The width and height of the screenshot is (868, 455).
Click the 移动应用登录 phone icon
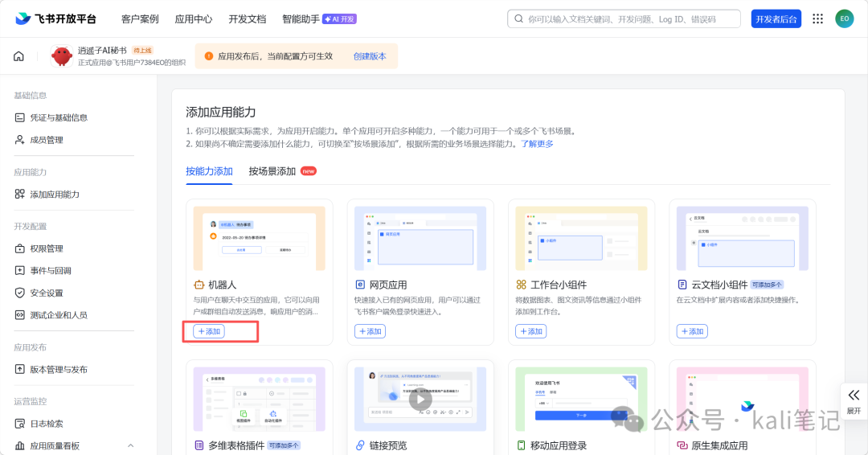click(521, 445)
